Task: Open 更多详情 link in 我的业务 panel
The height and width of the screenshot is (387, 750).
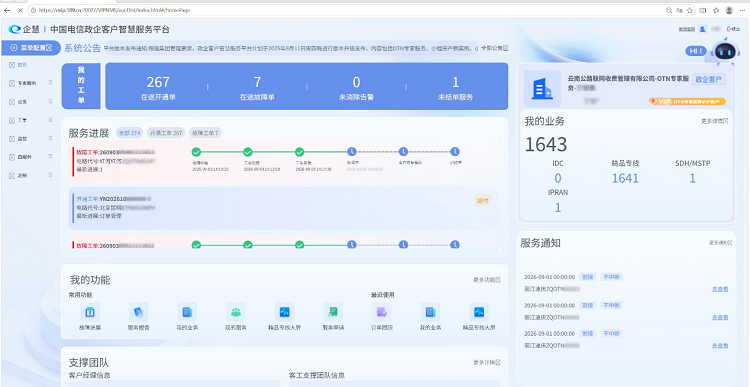Action: [x=715, y=121]
